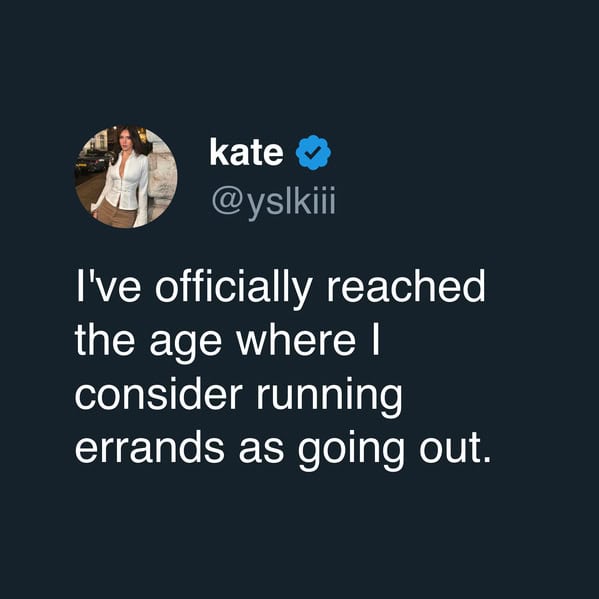
Task: Click the display name "kate"
Action: click(246, 152)
